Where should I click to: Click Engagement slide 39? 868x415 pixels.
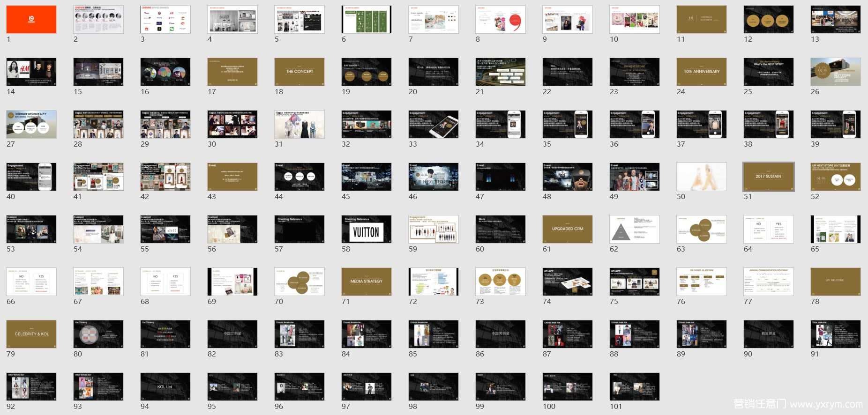[836, 124]
